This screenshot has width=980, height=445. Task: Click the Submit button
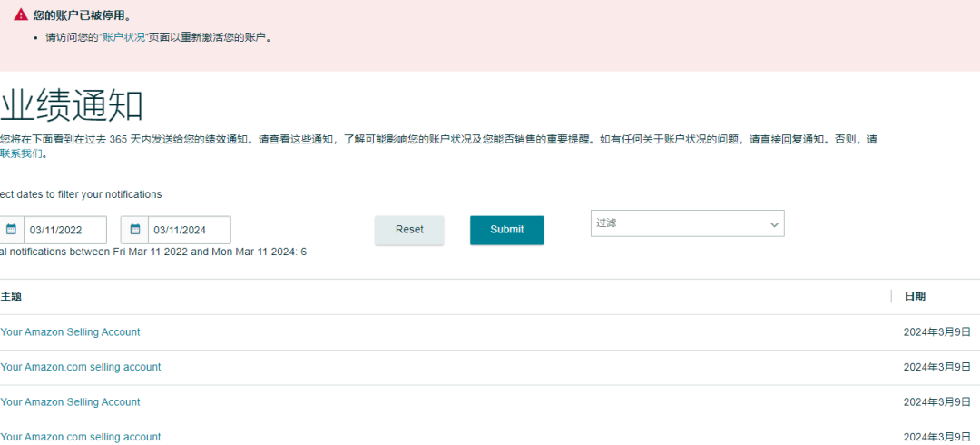[507, 230]
